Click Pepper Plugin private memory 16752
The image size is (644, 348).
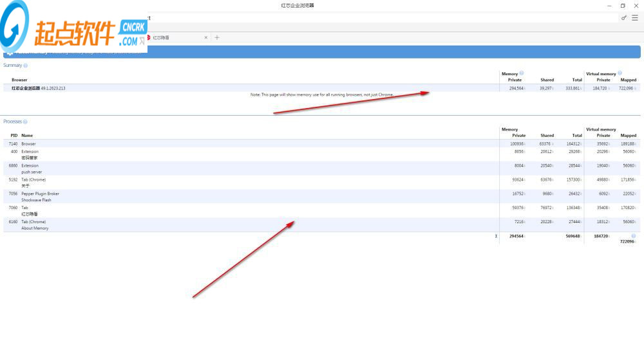point(518,193)
